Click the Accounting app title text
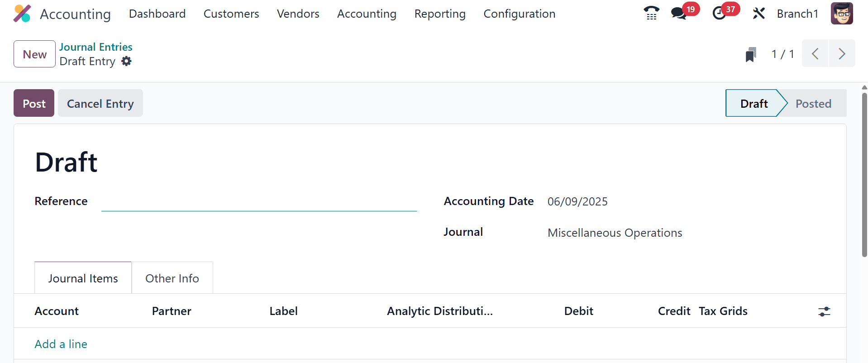 75,14
